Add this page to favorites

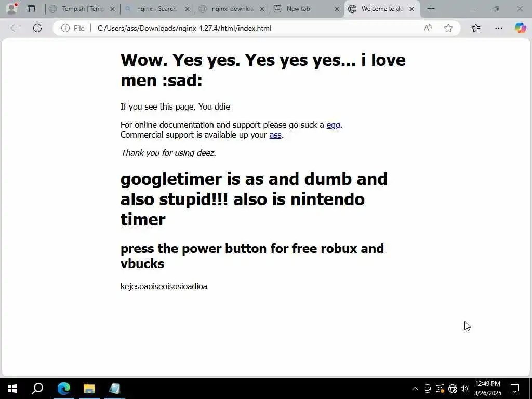(448, 28)
